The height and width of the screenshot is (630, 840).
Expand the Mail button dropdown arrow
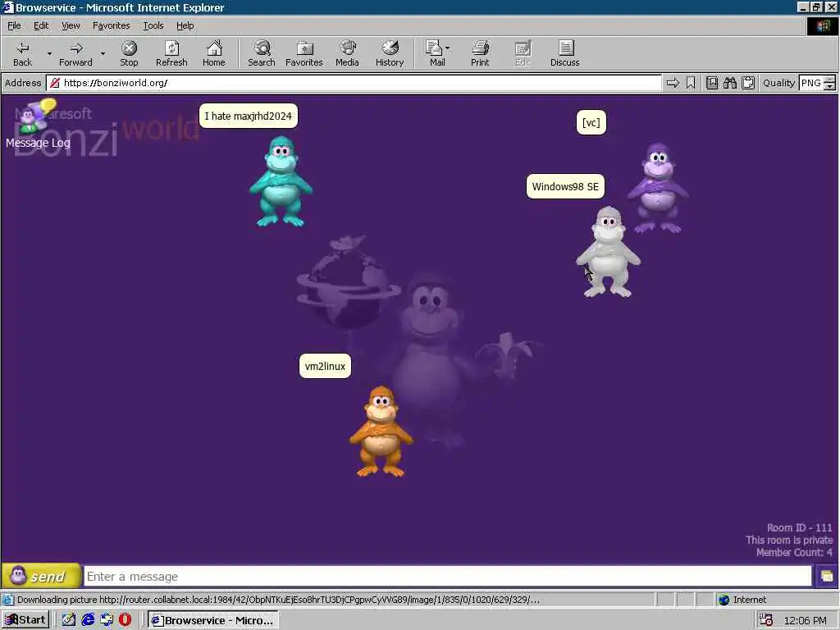pyautogui.click(x=448, y=48)
